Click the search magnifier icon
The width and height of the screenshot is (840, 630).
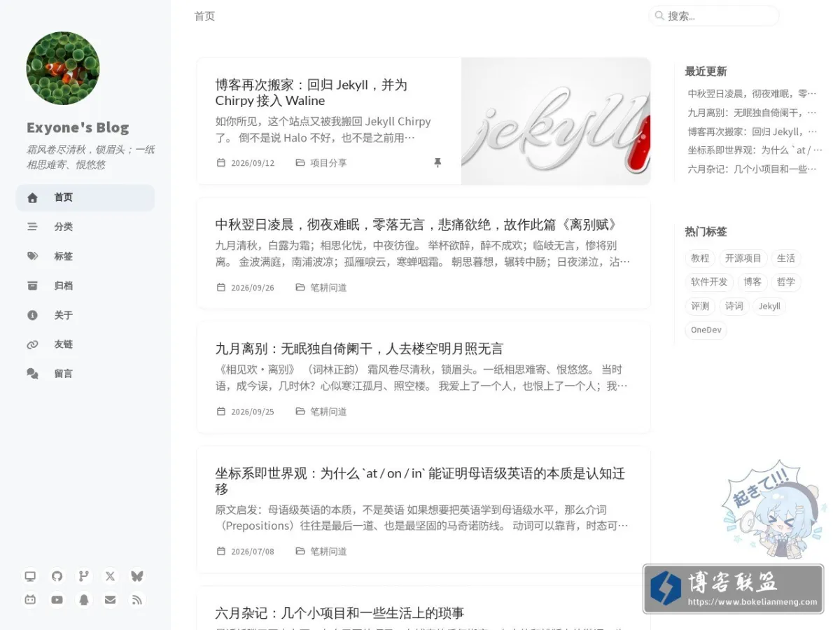659,15
